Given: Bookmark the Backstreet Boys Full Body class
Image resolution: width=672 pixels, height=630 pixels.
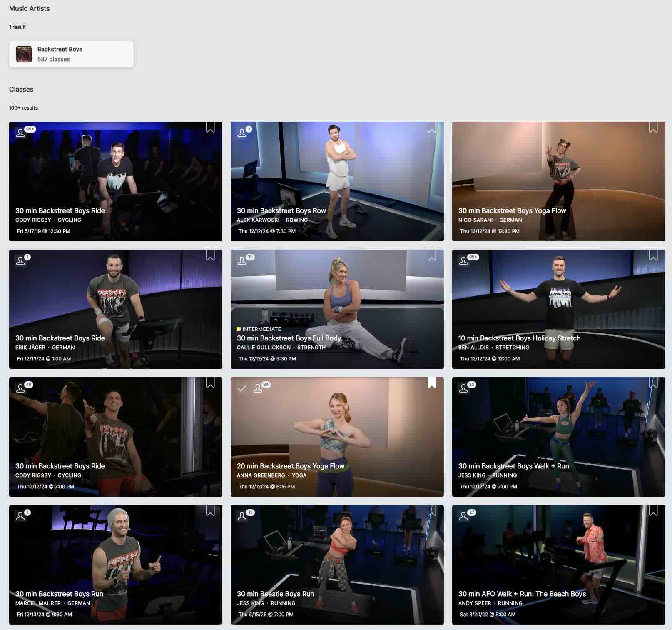Looking at the screenshot, I should 432,255.
